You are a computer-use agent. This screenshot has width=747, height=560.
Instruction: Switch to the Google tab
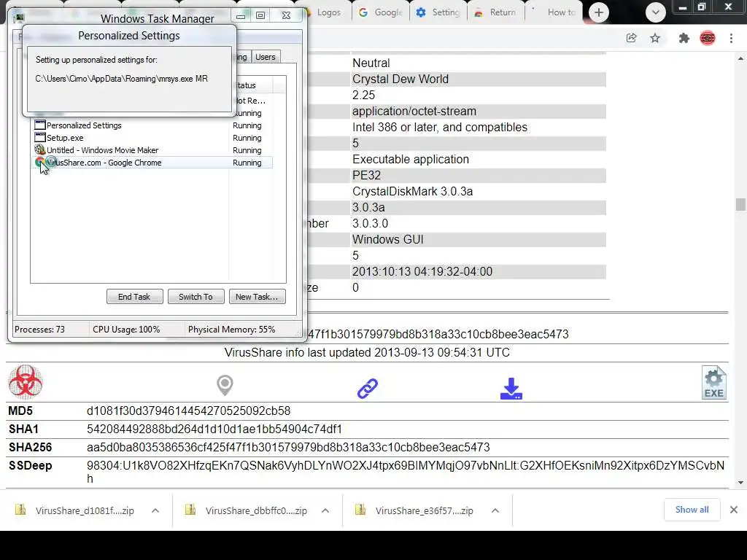click(x=381, y=12)
